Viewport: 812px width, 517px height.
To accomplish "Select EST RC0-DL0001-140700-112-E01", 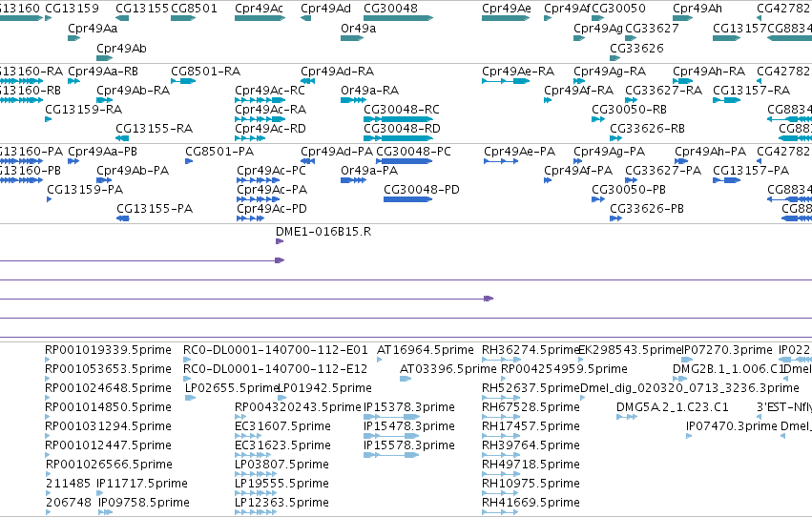I will [187, 360].
